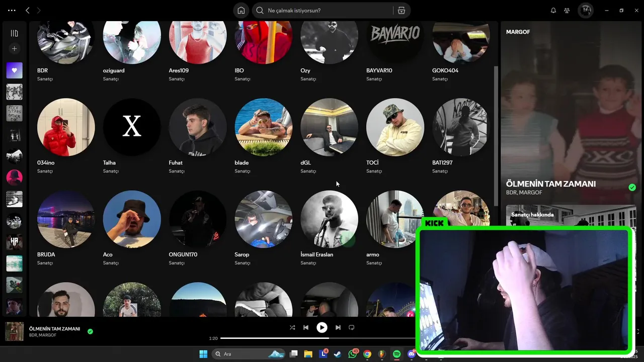Skip to next track
The width and height of the screenshot is (644, 362).
point(338,327)
